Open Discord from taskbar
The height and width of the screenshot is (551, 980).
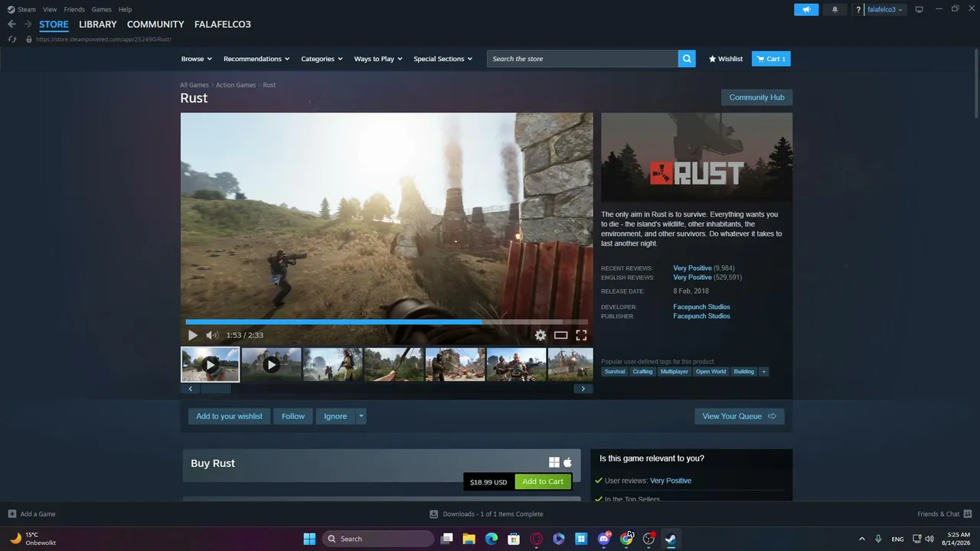coord(604,539)
